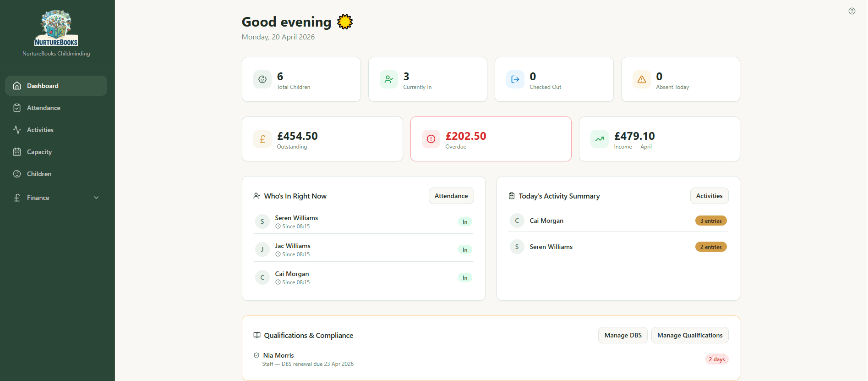Click Cai Morgan in Activity Summary
Image resolution: width=868 pixels, height=381 pixels.
tap(546, 221)
